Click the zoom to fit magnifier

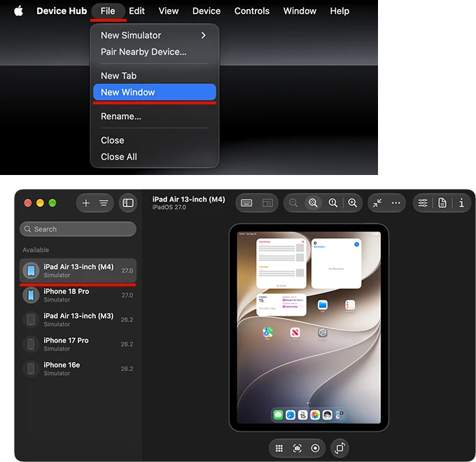[x=313, y=203]
